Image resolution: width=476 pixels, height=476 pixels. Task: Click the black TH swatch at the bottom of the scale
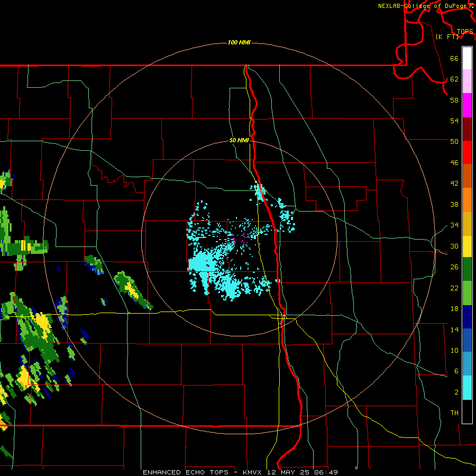coord(467,411)
